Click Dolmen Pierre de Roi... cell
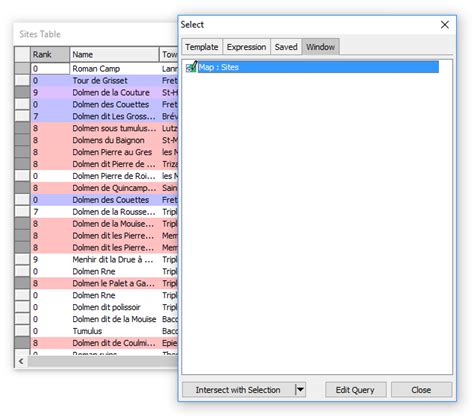Screen dimensions: 474x419 coord(114,176)
